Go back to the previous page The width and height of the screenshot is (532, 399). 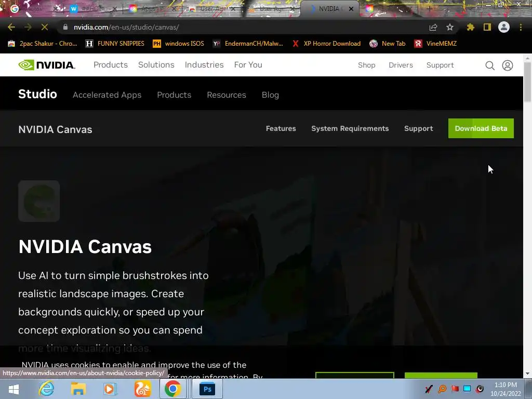(x=11, y=27)
